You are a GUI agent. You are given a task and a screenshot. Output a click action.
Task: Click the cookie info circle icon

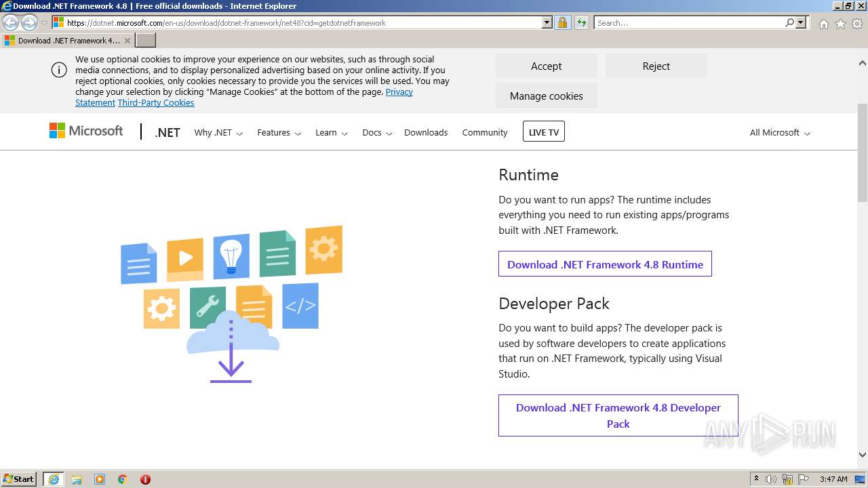pyautogui.click(x=59, y=70)
